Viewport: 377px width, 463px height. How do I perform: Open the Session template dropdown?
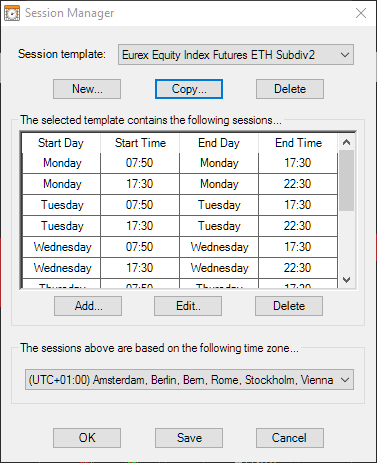[x=236, y=55]
